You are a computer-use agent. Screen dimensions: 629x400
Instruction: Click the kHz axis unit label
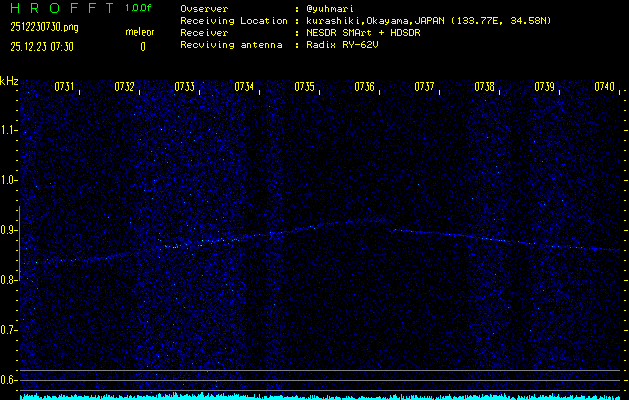point(9,81)
